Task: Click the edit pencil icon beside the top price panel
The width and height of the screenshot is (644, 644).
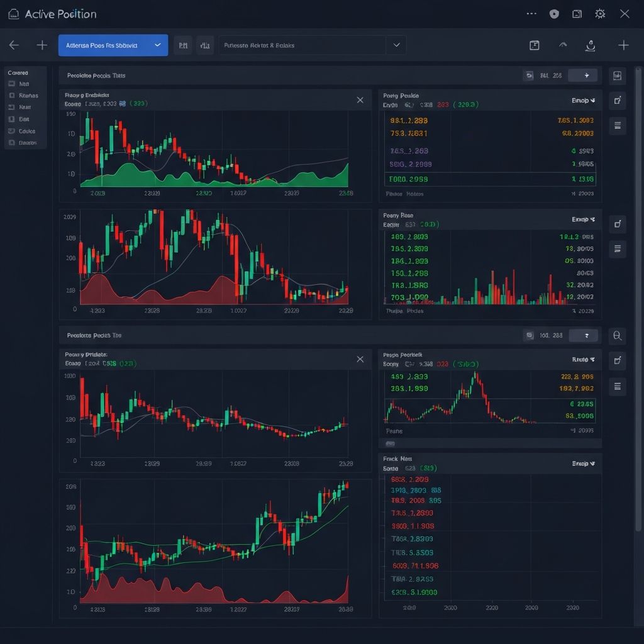Action: click(x=617, y=101)
